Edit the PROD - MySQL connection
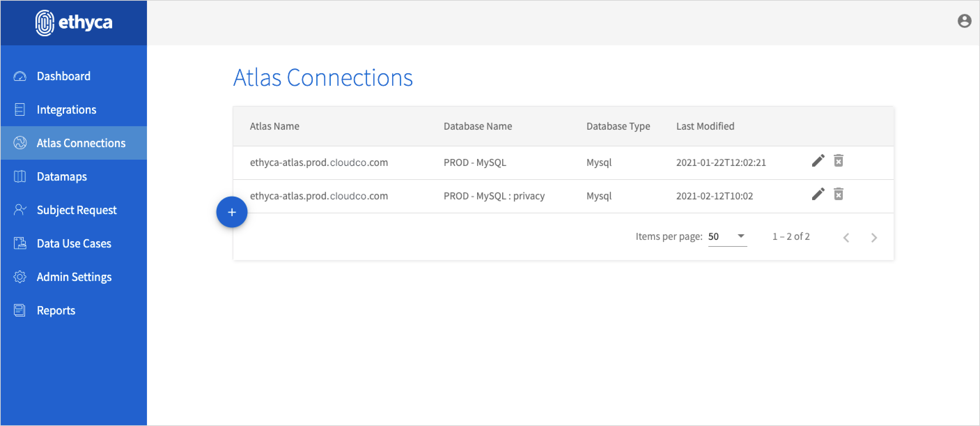980x426 pixels. pos(818,161)
